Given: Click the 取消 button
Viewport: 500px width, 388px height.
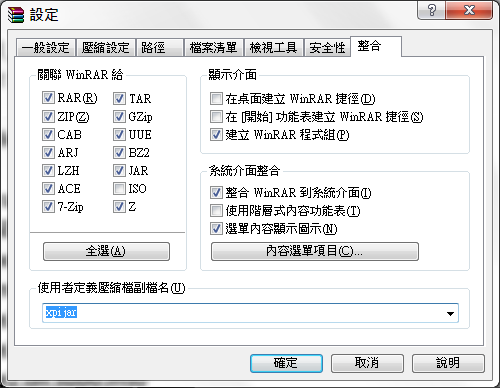Looking at the screenshot, I should pos(367,363).
